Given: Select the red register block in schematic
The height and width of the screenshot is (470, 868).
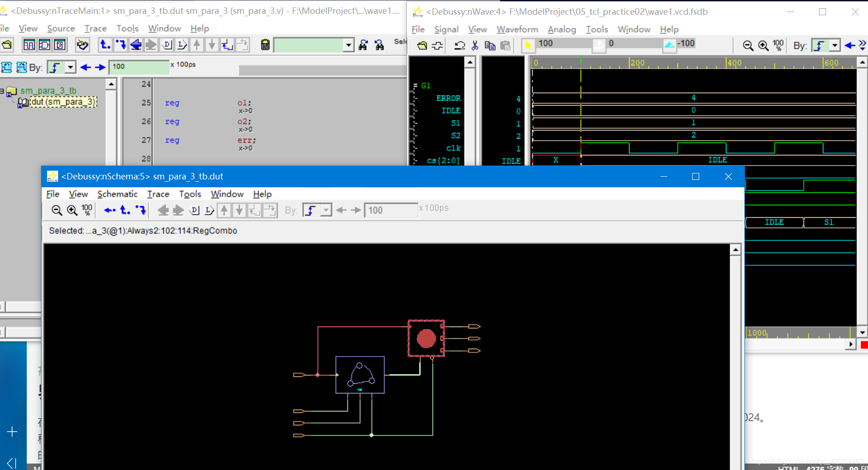Looking at the screenshot, I should pos(426,338).
